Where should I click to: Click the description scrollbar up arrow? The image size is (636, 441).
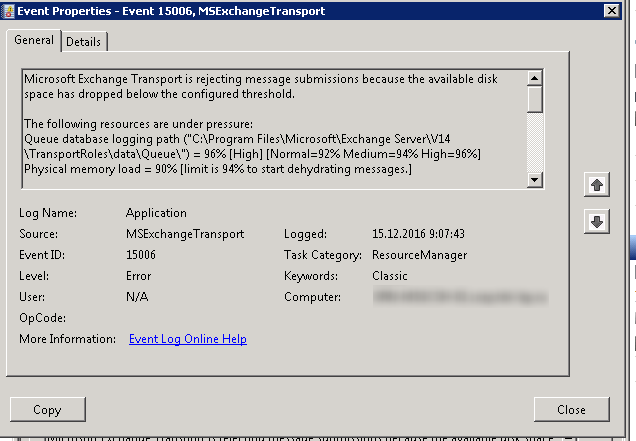(535, 78)
